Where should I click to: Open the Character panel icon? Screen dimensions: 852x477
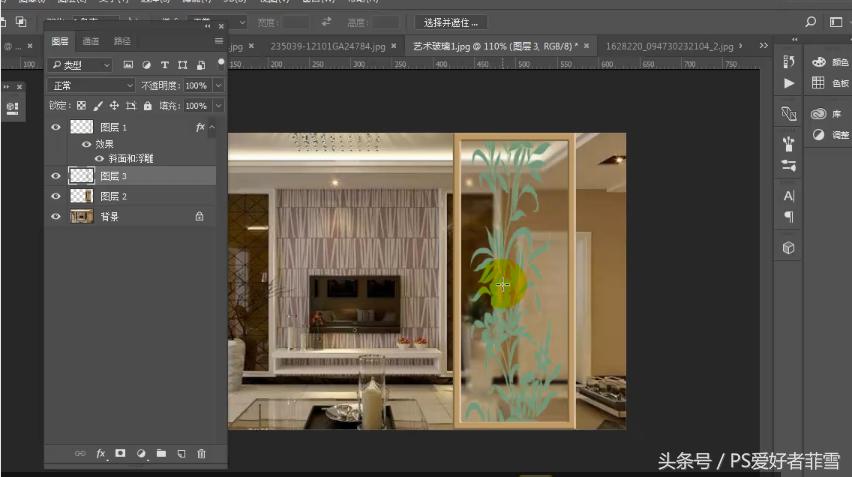tap(788, 196)
